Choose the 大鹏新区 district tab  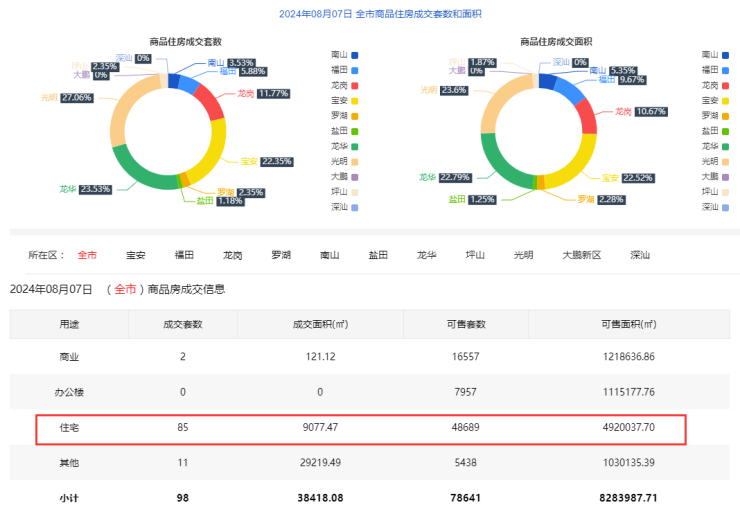tap(581, 255)
